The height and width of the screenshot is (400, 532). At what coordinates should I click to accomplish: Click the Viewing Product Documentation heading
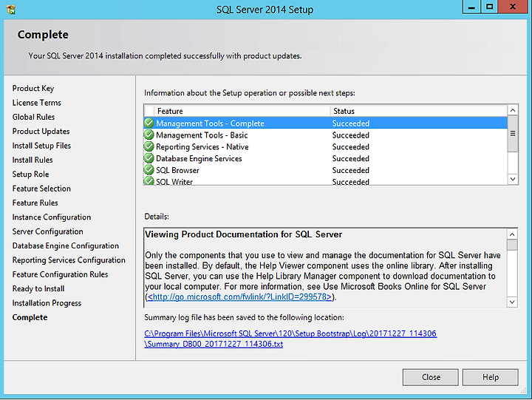pos(243,234)
